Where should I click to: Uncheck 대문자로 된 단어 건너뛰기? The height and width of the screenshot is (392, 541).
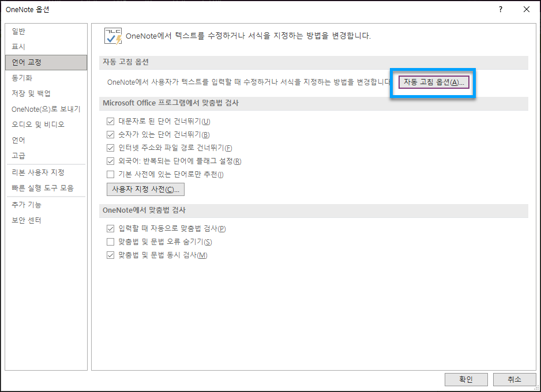coord(111,121)
